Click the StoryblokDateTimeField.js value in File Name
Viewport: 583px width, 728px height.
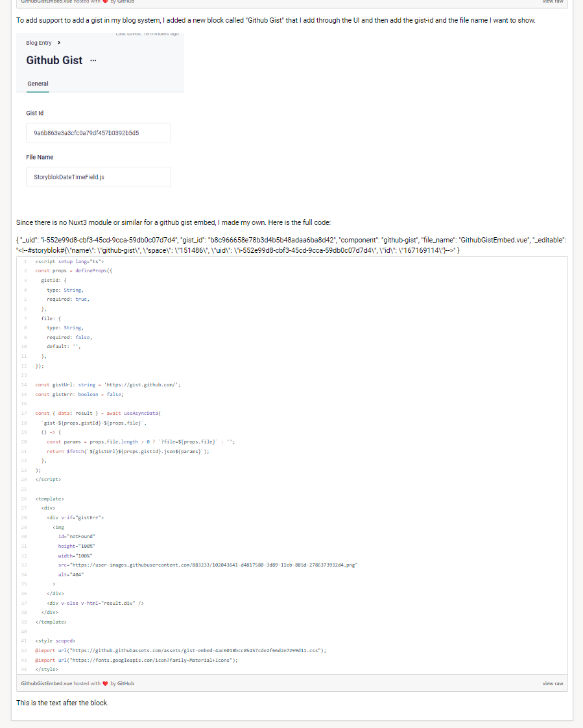click(x=69, y=176)
